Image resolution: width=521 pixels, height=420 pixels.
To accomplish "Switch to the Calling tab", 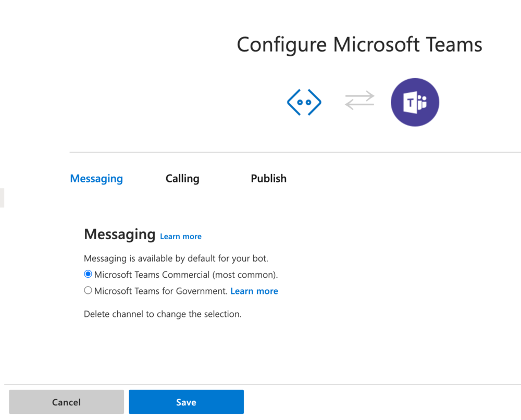I will click(x=182, y=178).
